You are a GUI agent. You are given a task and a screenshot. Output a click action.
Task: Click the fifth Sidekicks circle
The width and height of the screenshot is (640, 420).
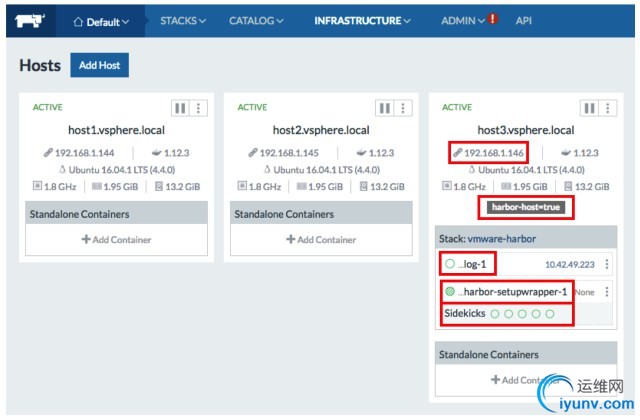[550, 314]
